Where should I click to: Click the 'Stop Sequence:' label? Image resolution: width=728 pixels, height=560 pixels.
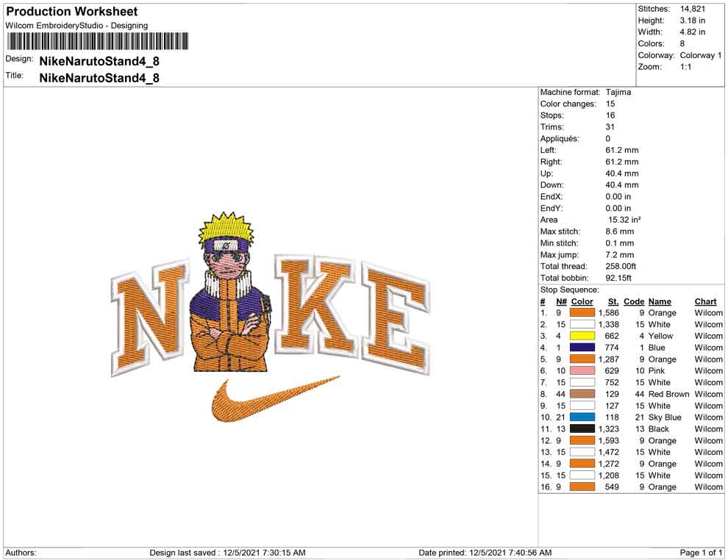[x=569, y=290]
